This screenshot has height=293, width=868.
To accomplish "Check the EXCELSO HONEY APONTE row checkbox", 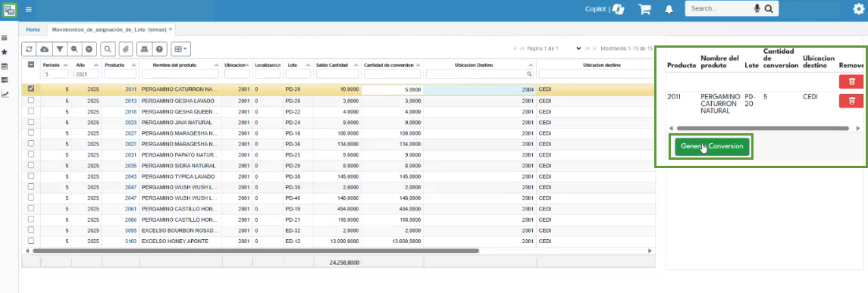I will [31, 241].
